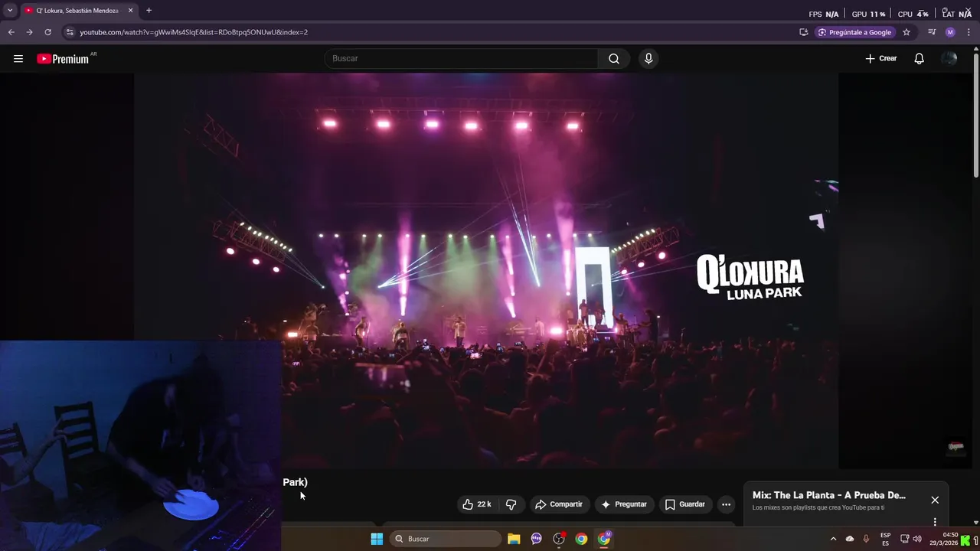Like the video with 22 k thumbs-up
Image resolution: width=980 pixels, height=551 pixels.
pos(476,504)
